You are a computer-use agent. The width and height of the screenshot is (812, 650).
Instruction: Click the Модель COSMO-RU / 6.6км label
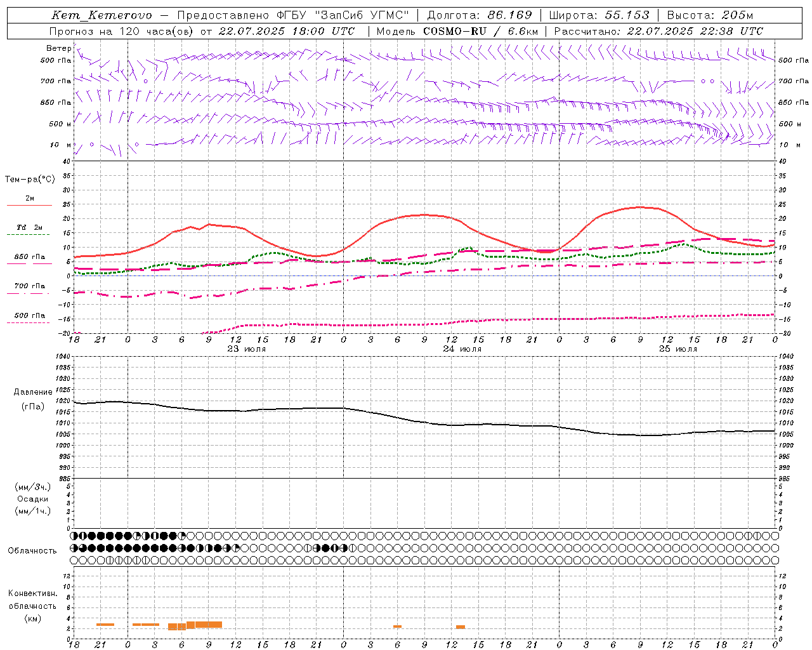click(x=457, y=30)
